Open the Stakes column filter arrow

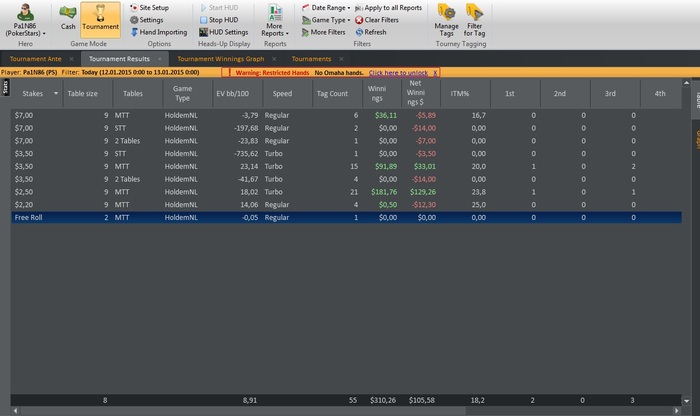(56, 93)
